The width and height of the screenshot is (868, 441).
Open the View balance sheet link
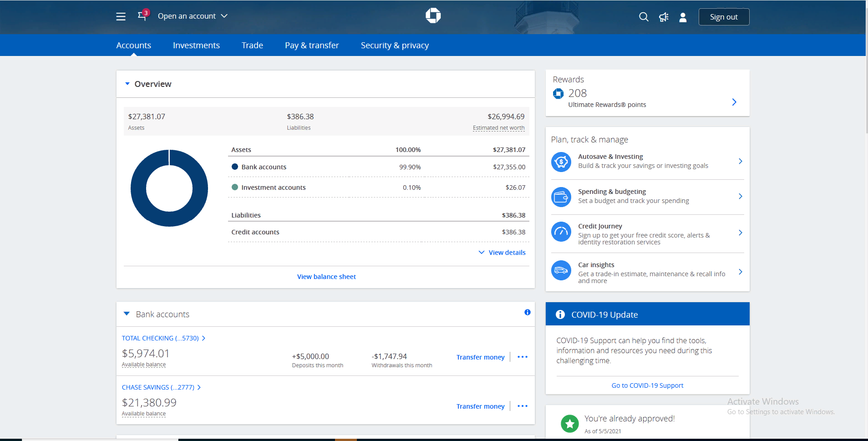326,277
